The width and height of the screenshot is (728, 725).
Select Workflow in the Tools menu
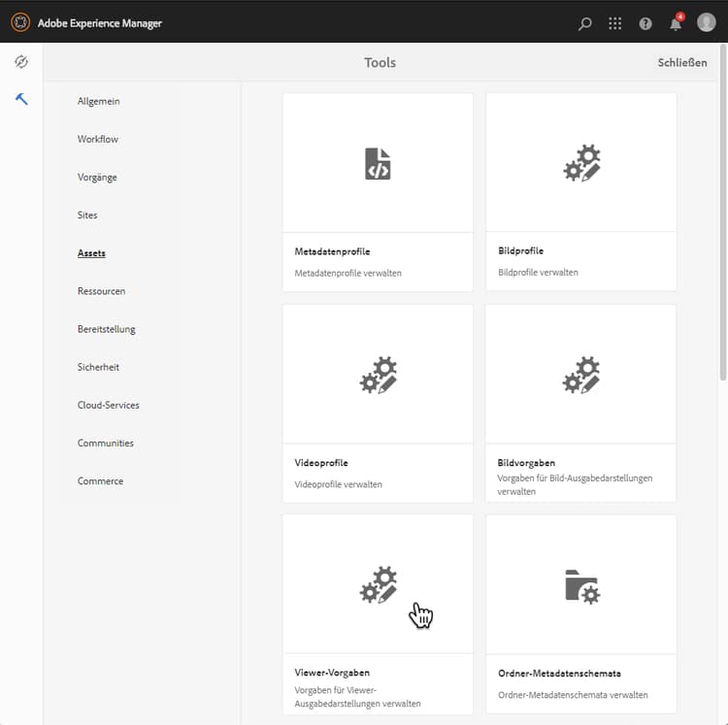(98, 139)
